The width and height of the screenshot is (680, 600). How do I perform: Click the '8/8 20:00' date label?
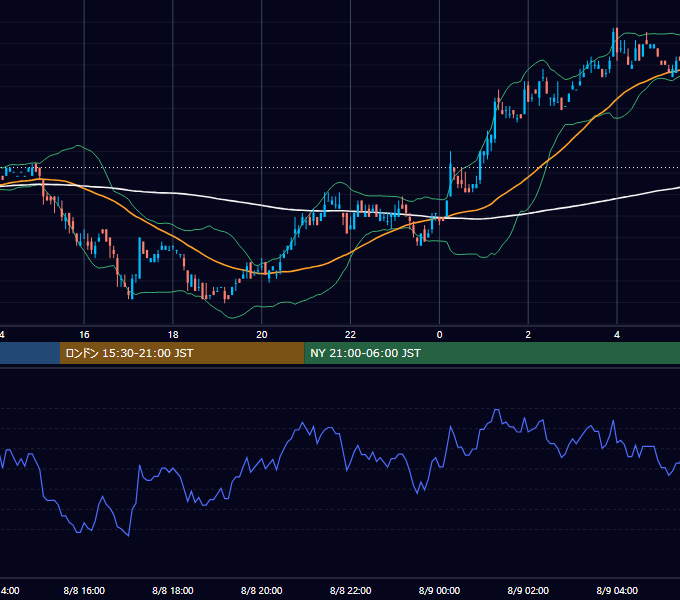tap(262, 590)
